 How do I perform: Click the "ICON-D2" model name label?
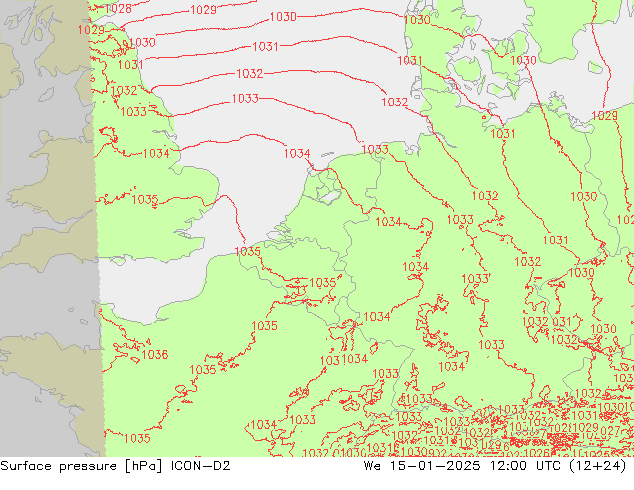tap(201, 466)
